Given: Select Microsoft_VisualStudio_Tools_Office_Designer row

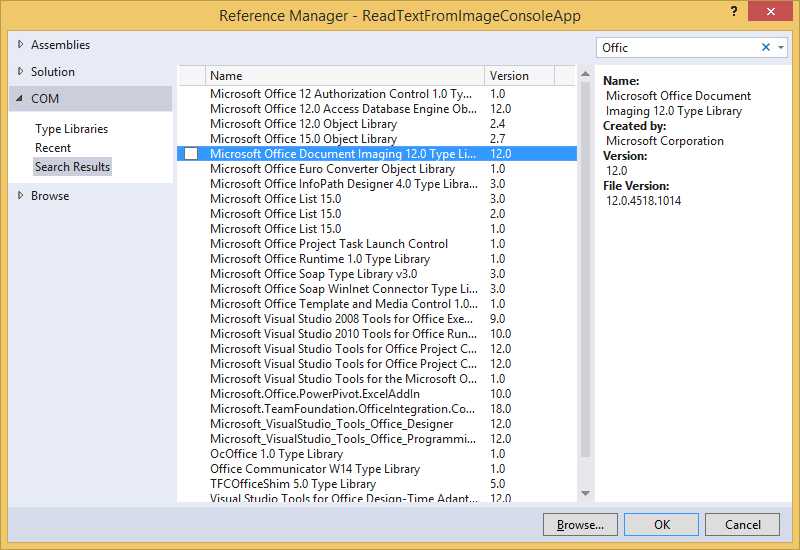Looking at the screenshot, I should point(377,424).
